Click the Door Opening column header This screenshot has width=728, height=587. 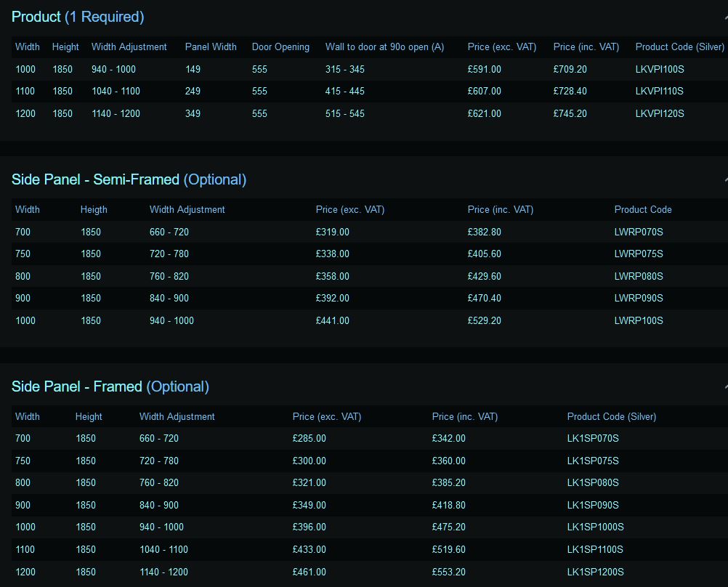tap(280, 46)
